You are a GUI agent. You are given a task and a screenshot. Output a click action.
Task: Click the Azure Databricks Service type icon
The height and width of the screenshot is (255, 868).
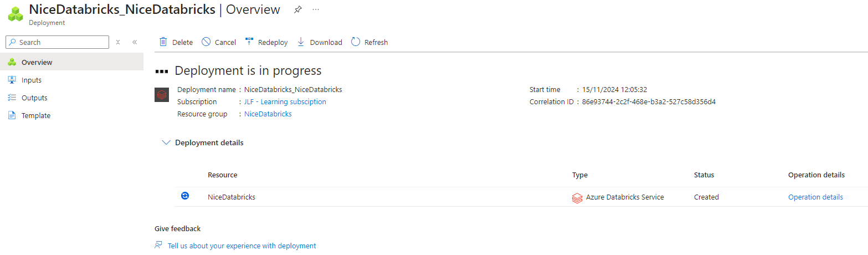pyautogui.click(x=577, y=197)
